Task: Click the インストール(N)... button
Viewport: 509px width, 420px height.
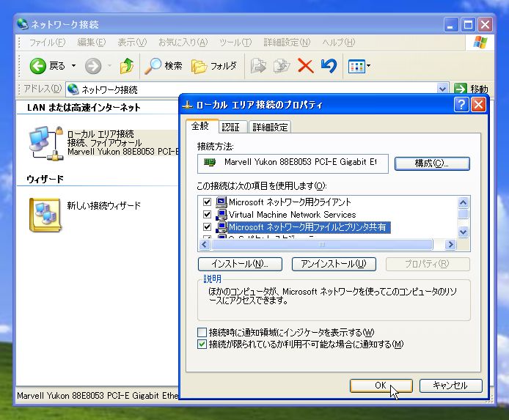Action: [240, 264]
